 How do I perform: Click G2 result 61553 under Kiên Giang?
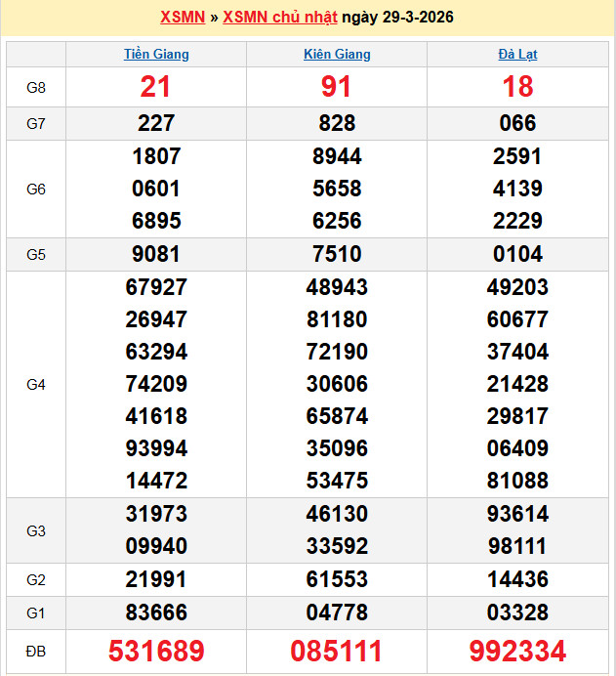click(x=337, y=579)
